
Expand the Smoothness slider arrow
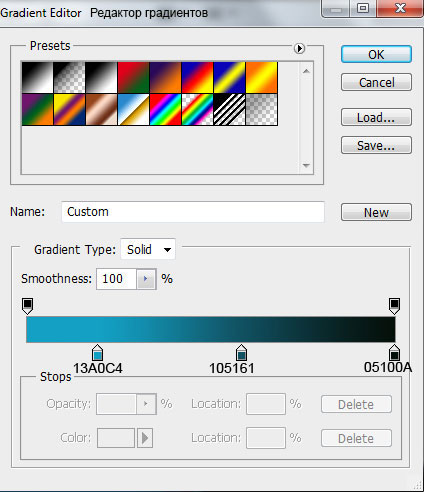pyautogui.click(x=146, y=279)
